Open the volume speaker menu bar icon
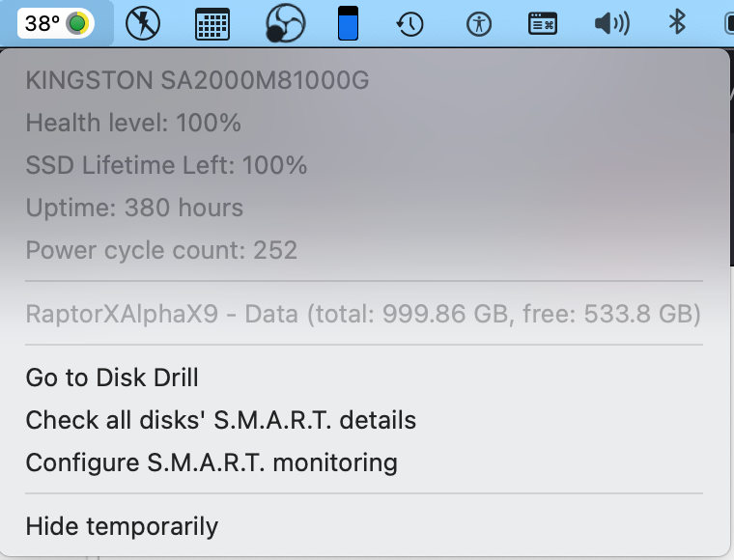This screenshot has width=734, height=560. click(x=611, y=23)
